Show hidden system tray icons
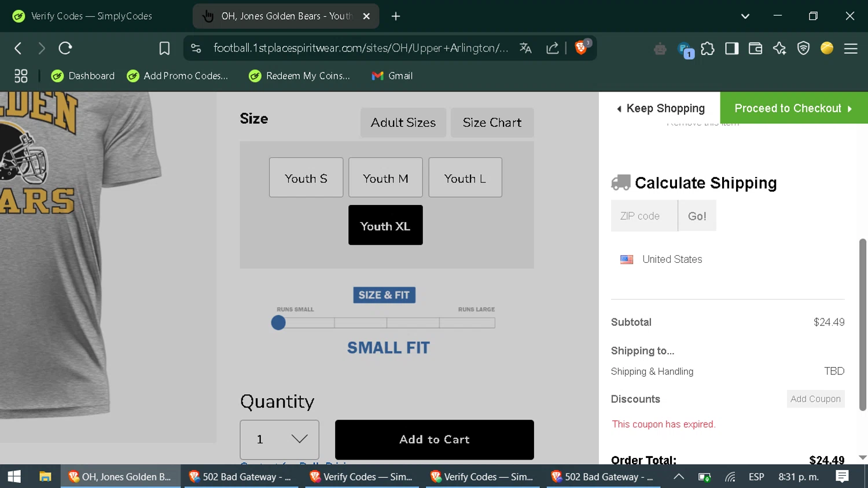868x488 pixels. click(679, 476)
